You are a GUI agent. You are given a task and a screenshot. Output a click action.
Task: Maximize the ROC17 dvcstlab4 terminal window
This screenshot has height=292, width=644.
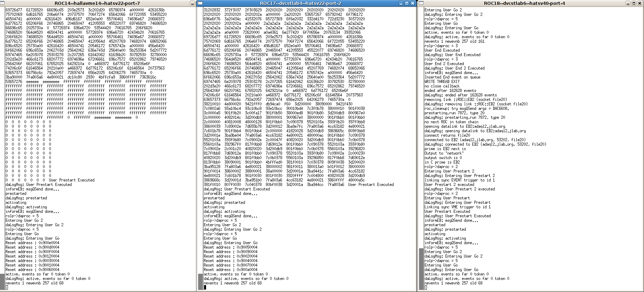pyautogui.click(x=407, y=3)
